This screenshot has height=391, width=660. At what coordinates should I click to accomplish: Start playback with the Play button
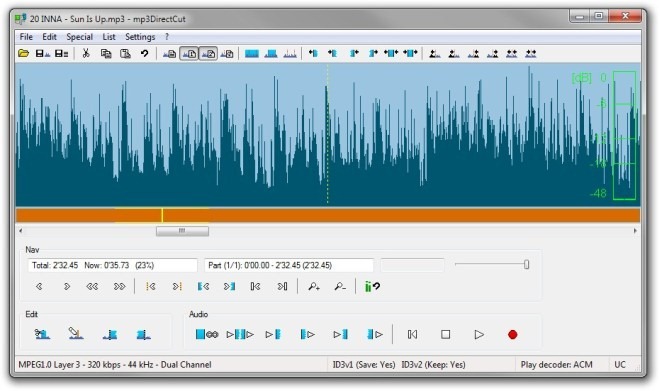tap(479, 335)
